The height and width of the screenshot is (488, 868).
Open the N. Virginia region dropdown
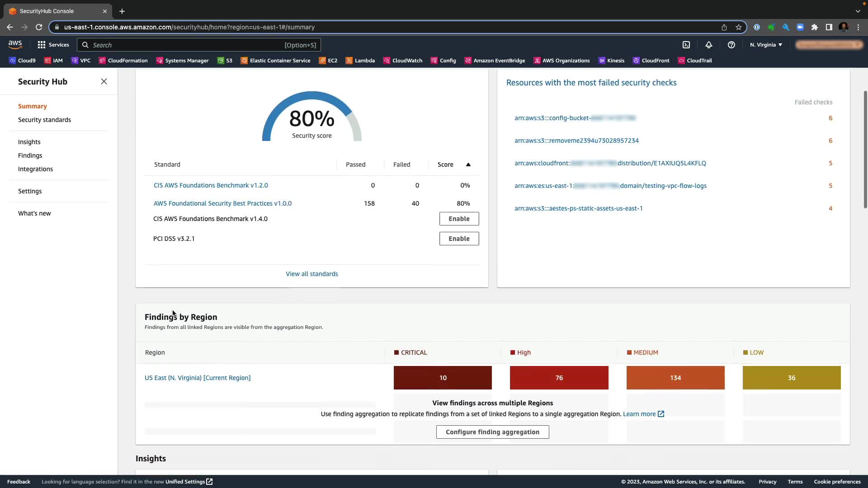pos(766,45)
